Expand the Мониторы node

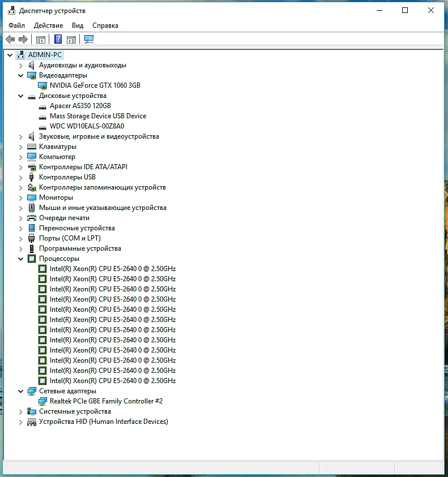tap(21, 198)
